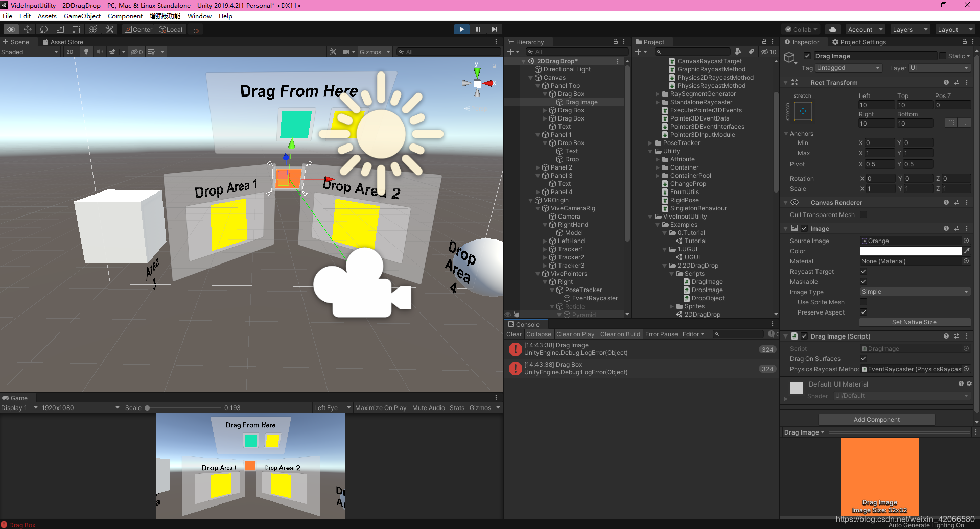Screen dimensions: 980x529
Task: Open Layout dropdown
Action: pyautogui.click(x=954, y=29)
